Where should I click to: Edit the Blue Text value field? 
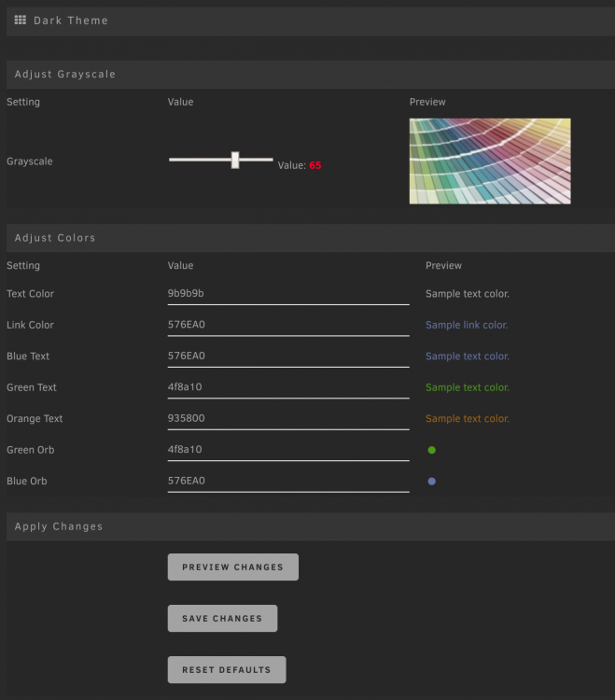pos(288,357)
